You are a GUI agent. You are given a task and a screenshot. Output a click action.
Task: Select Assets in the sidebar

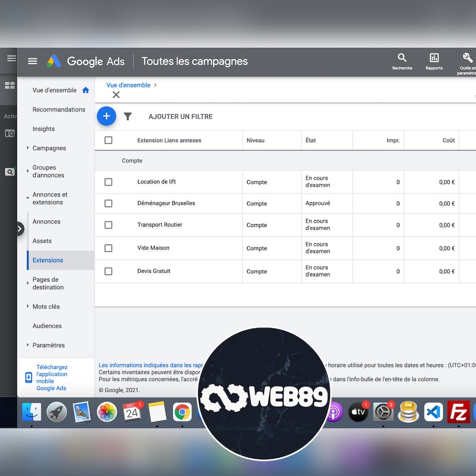[x=42, y=241]
